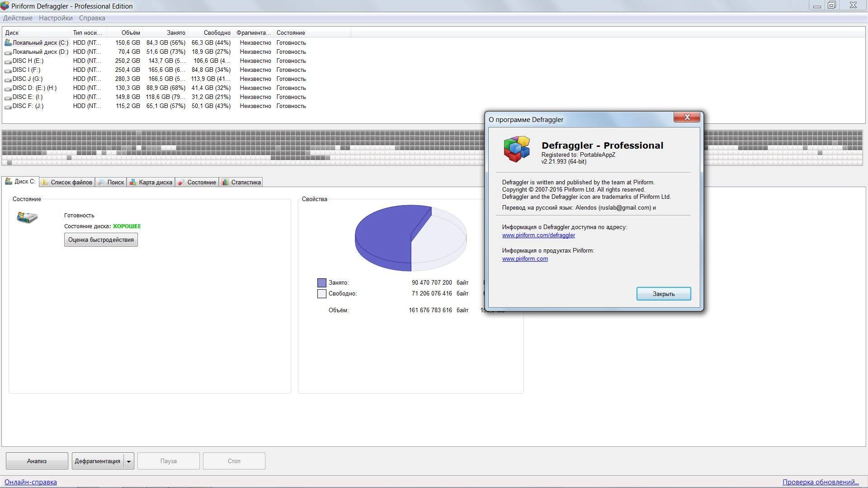This screenshot has width=868, height=488.
Task: Open the Онлайн-справка link
Action: pyautogui.click(x=31, y=482)
